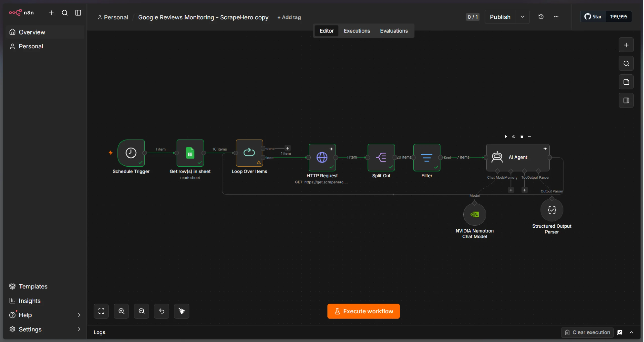Select the Split Out node
This screenshot has width=644, height=342.
(x=381, y=157)
